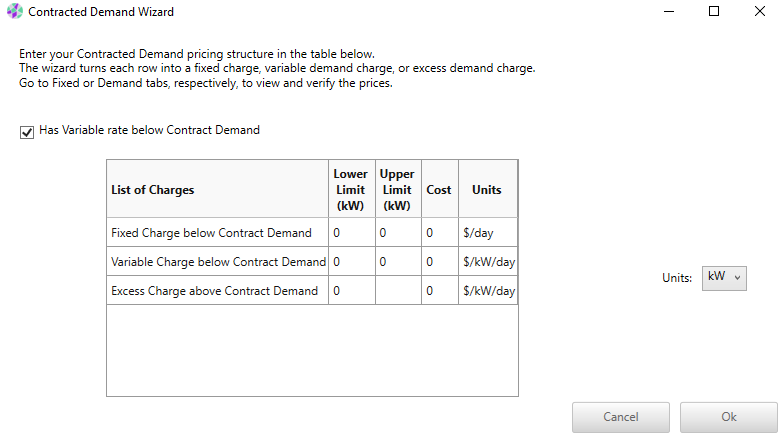Select Fixed Charge row Lower Limit cell
The height and width of the screenshot is (437, 782).
(351, 233)
